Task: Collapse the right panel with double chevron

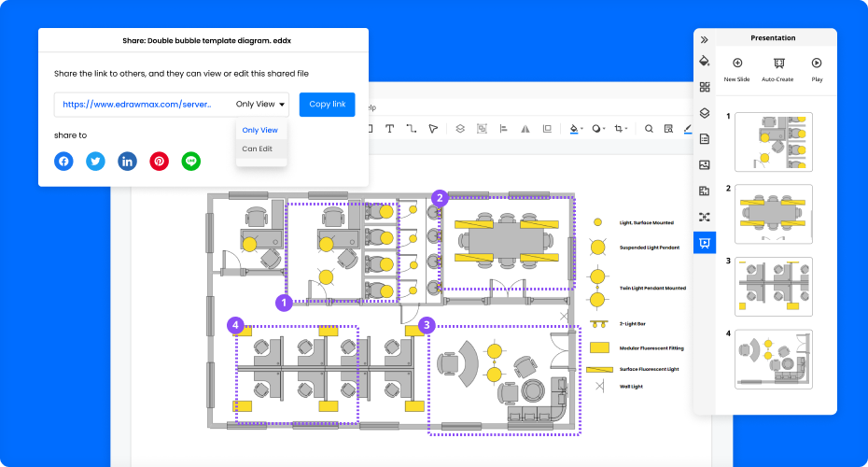Action: click(x=705, y=39)
